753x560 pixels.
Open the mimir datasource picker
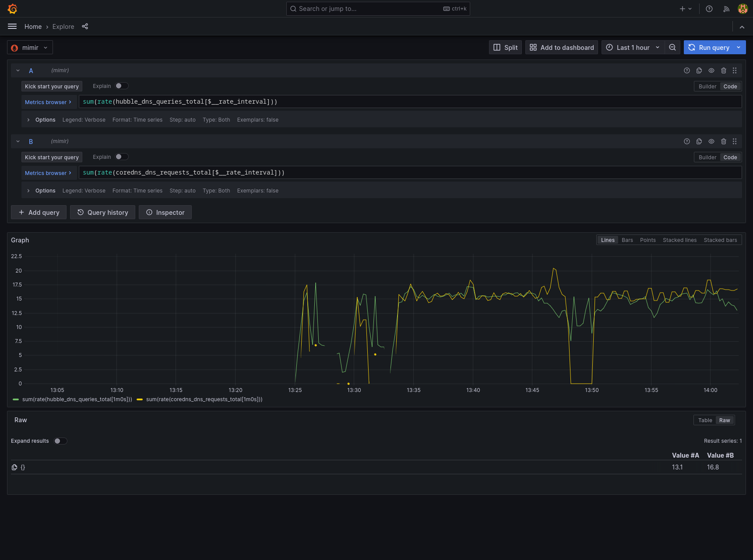pyautogui.click(x=30, y=47)
